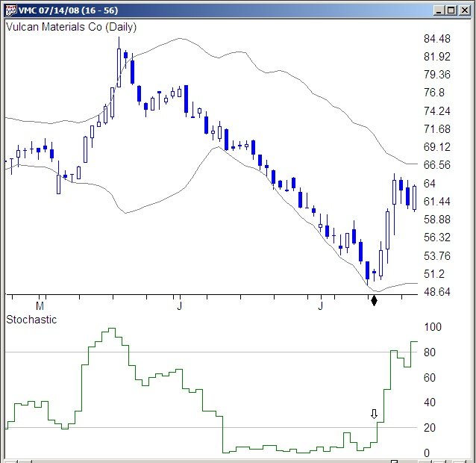Image resolution: width=476 pixels, height=463 pixels.
Task: Click the 'M' month label on the date axis
Action: click(40, 305)
